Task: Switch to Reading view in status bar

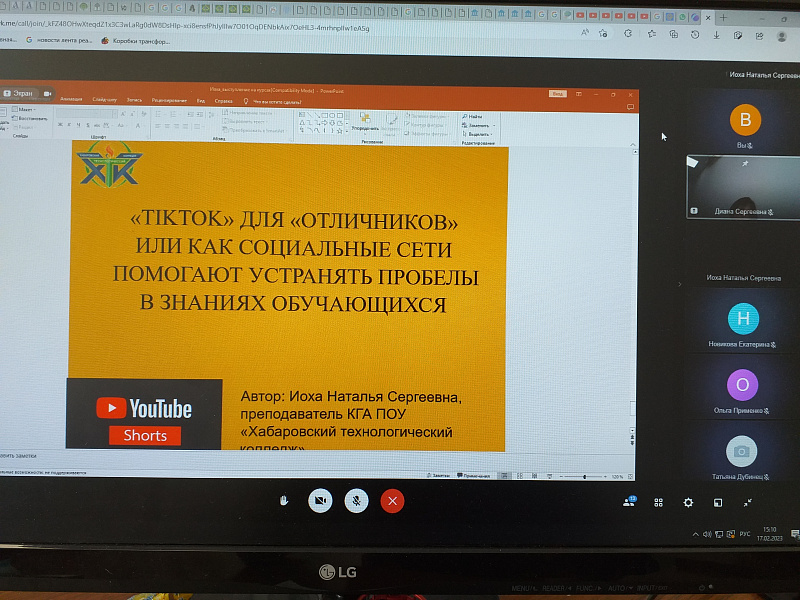Action: coord(535,476)
